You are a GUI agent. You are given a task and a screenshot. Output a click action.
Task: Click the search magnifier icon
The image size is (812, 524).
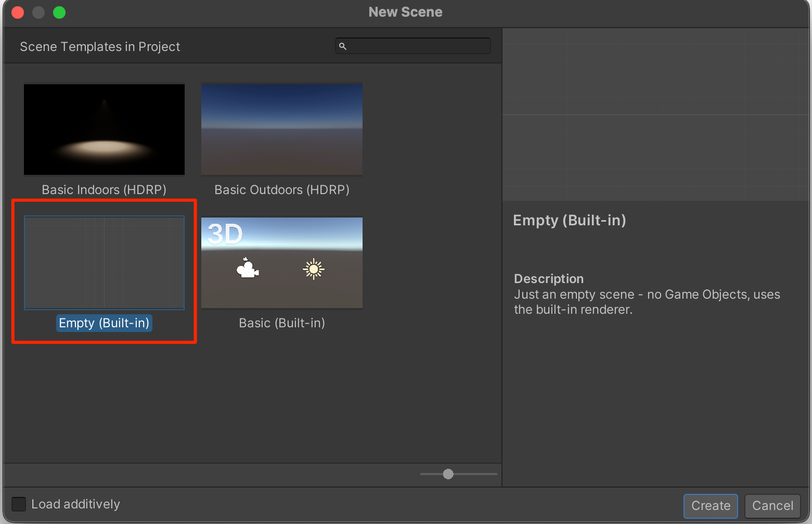click(343, 46)
